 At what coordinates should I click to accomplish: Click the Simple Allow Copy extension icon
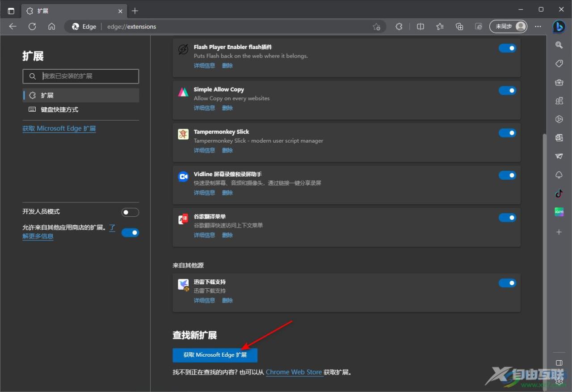coord(183,92)
